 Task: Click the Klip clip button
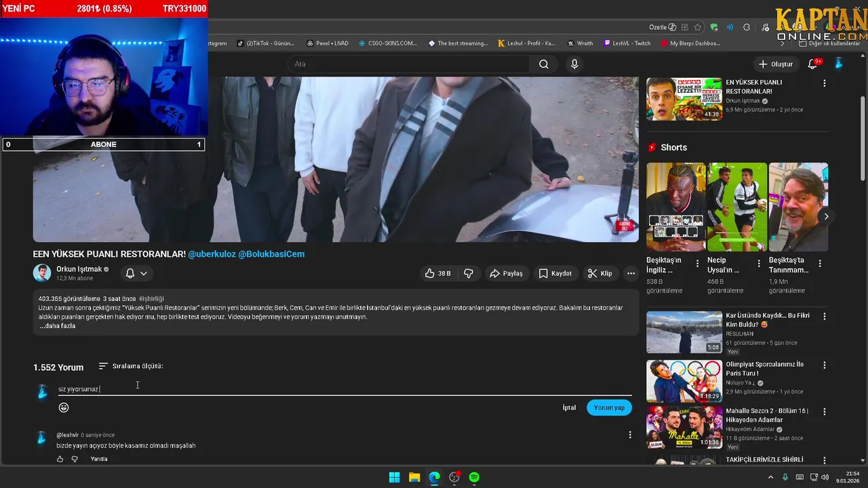pyautogui.click(x=600, y=273)
